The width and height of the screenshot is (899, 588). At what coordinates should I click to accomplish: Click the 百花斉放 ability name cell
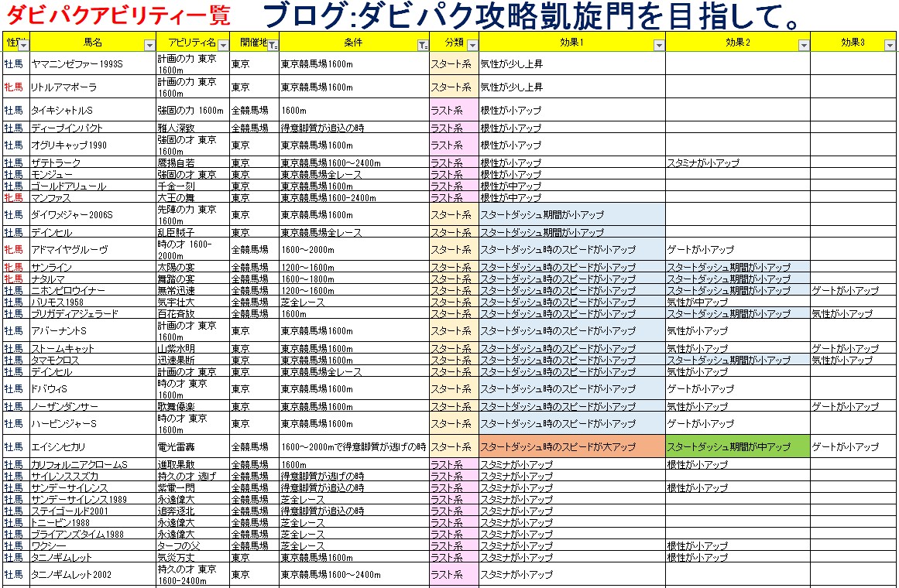tap(193, 313)
